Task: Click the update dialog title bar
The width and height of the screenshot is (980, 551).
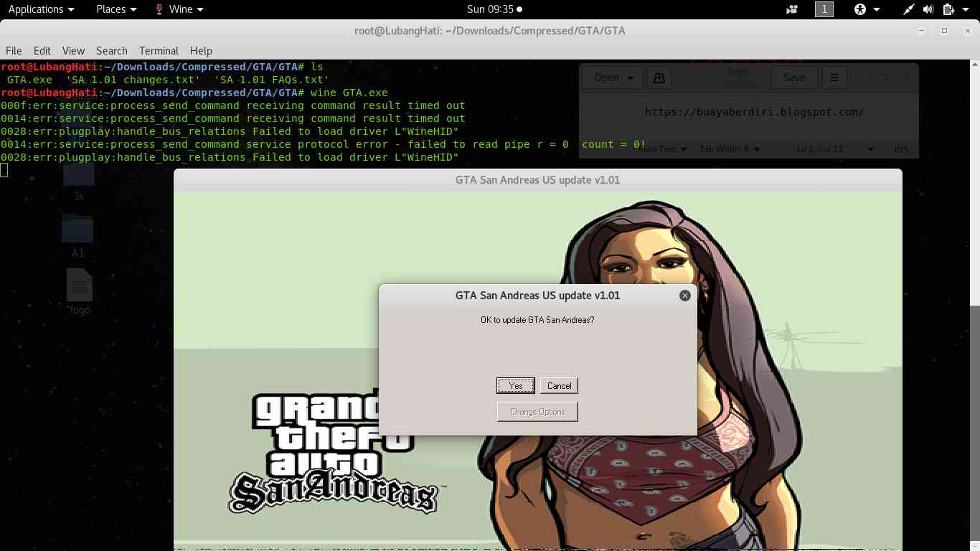Action: point(537,295)
